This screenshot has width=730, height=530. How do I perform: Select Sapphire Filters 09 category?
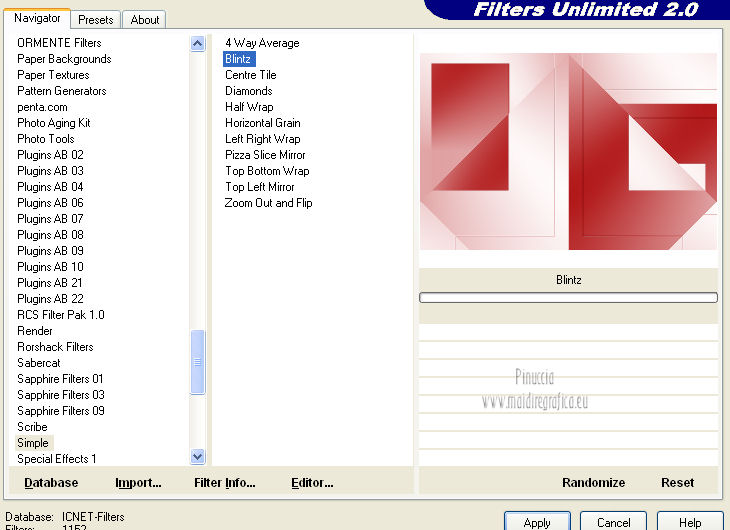(x=61, y=411)
